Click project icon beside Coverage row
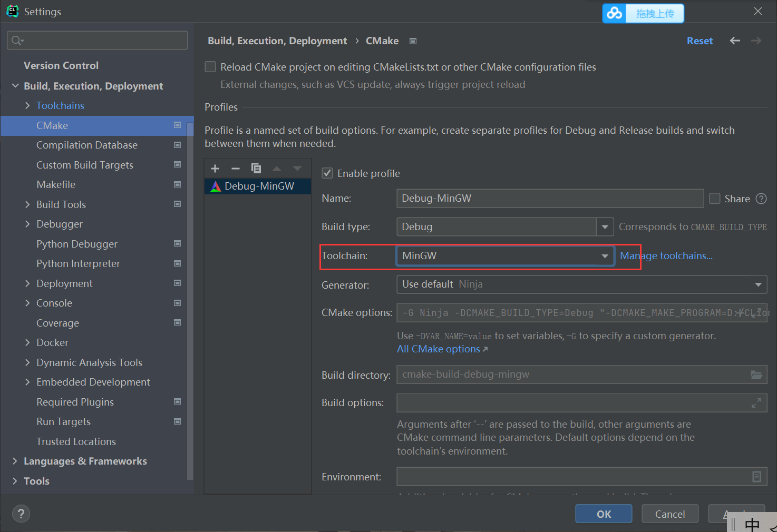Screen dimensions: 777x532 [178, 323]
